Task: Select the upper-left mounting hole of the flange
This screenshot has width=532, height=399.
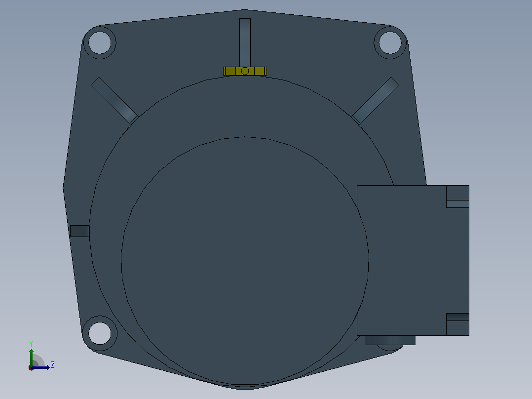Action: coord(100,43)
